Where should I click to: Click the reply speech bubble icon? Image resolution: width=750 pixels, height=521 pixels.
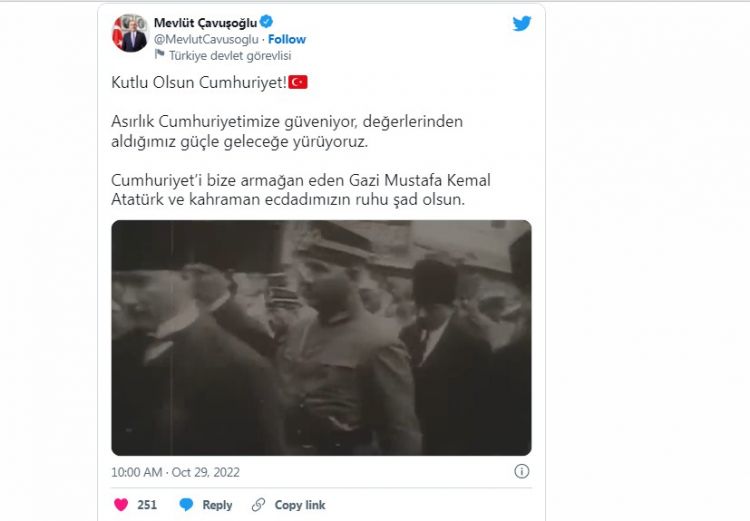click(x=186, y=505)
